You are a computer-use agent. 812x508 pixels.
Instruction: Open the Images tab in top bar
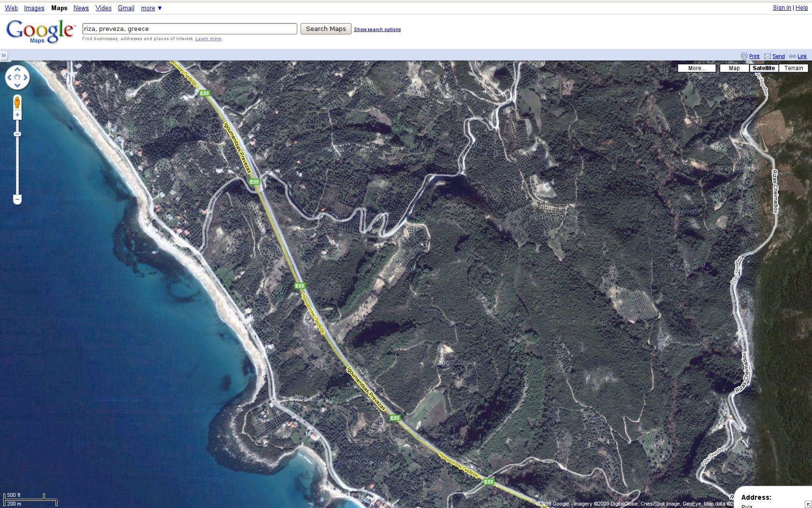click(x=34, y=8)
